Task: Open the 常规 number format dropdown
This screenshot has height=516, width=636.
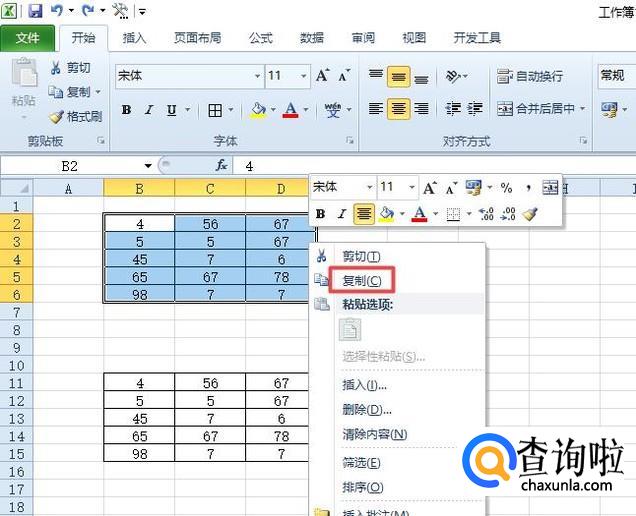Action: [x=616, y=76]
